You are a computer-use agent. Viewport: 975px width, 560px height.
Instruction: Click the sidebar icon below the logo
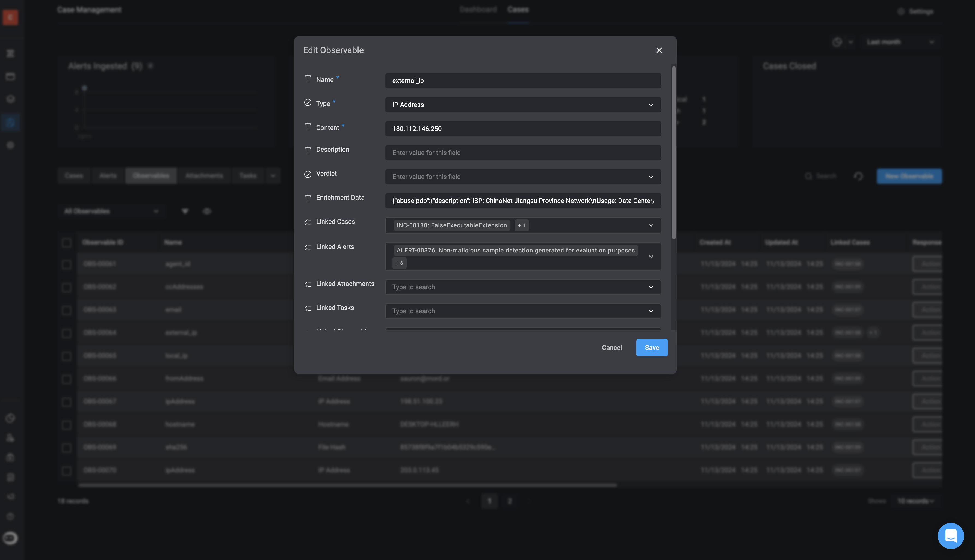click(x=10, y=53)
